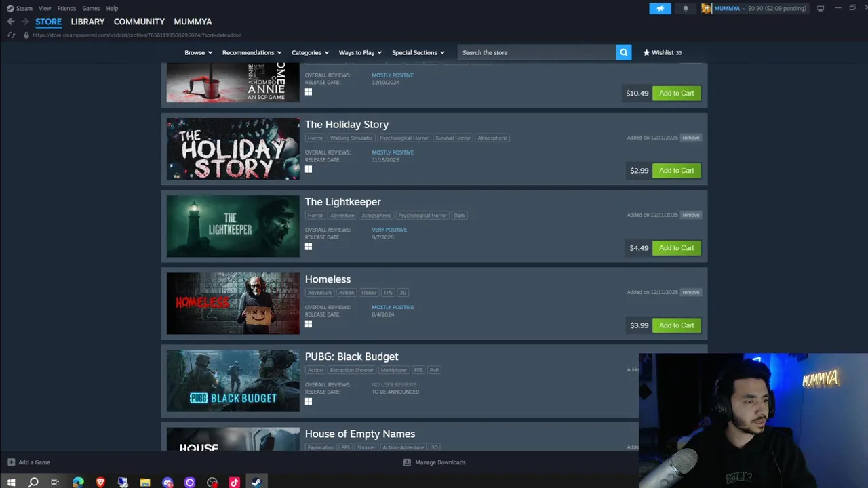Launch Brave browser from taskbar
This screenshot has width=868, height=488.
pos(100,483)
